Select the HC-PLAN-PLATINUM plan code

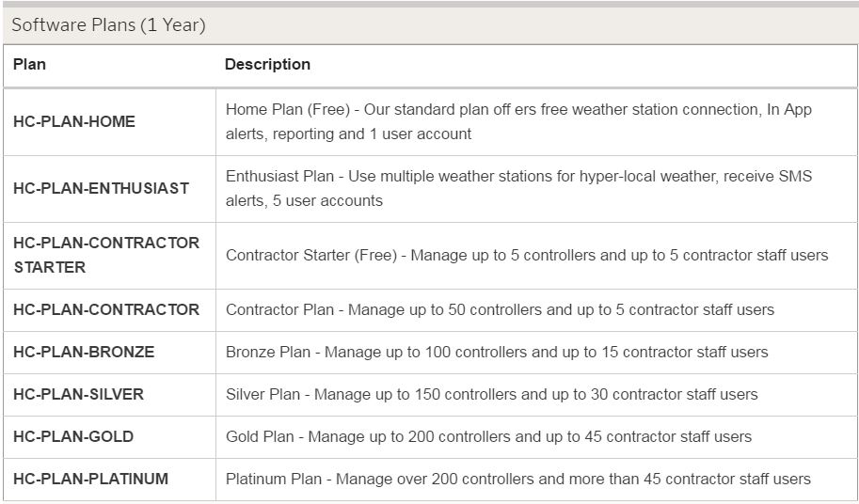(x=91, y=479)
